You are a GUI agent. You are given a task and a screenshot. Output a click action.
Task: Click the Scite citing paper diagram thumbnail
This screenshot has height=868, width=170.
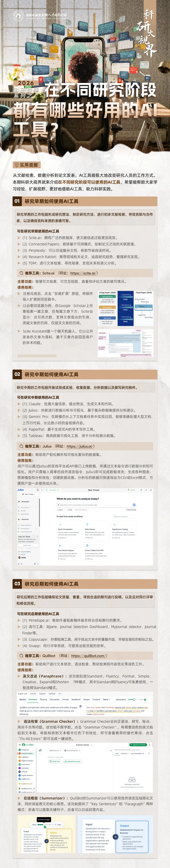[x=126, y=309]
